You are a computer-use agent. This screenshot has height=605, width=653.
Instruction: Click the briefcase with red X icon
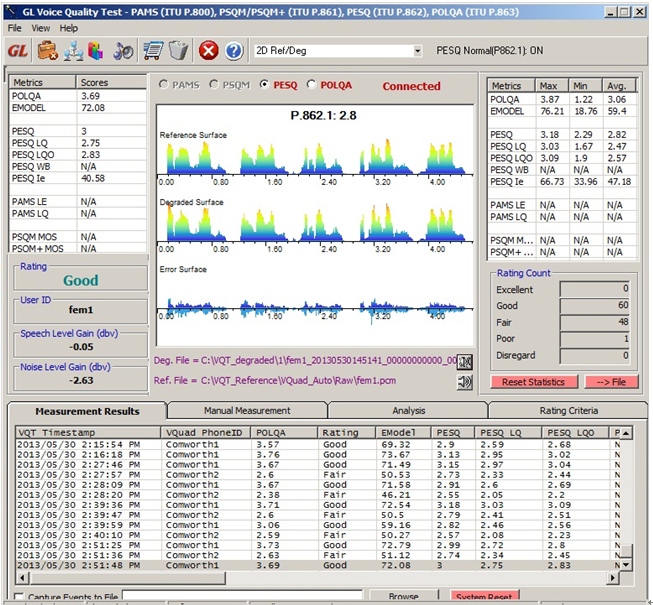tap(47, 51)
